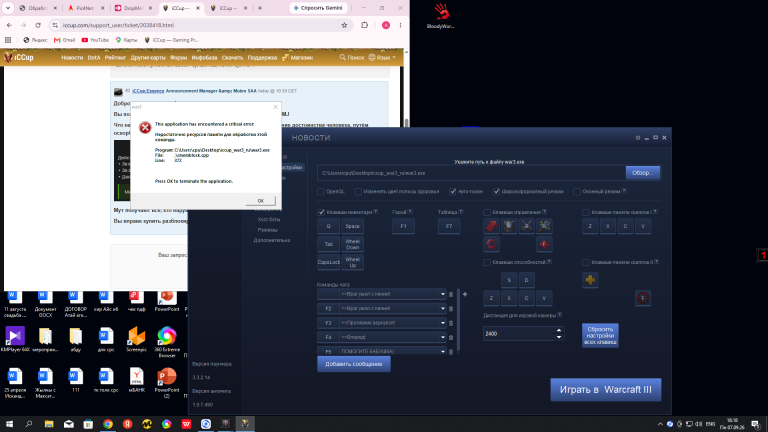768x432 pixels.
Task: Open the Новости menu on iCCup site
Action: tap(72, 57)
